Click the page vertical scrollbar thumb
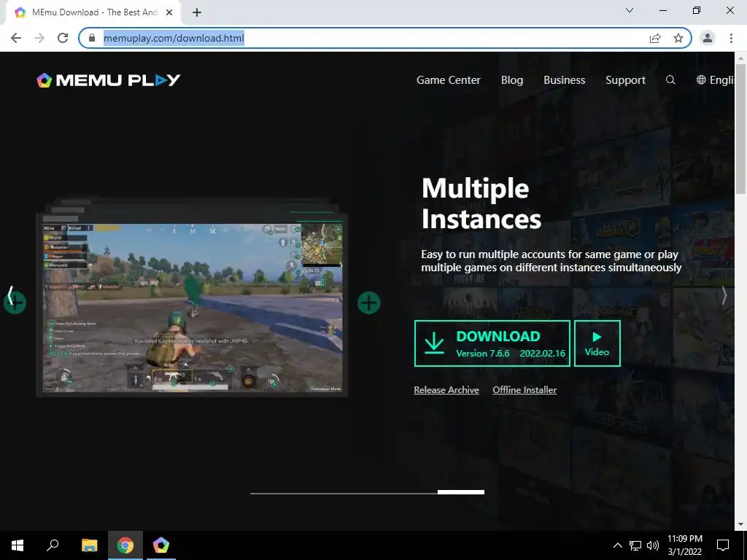 coord(740,128)
